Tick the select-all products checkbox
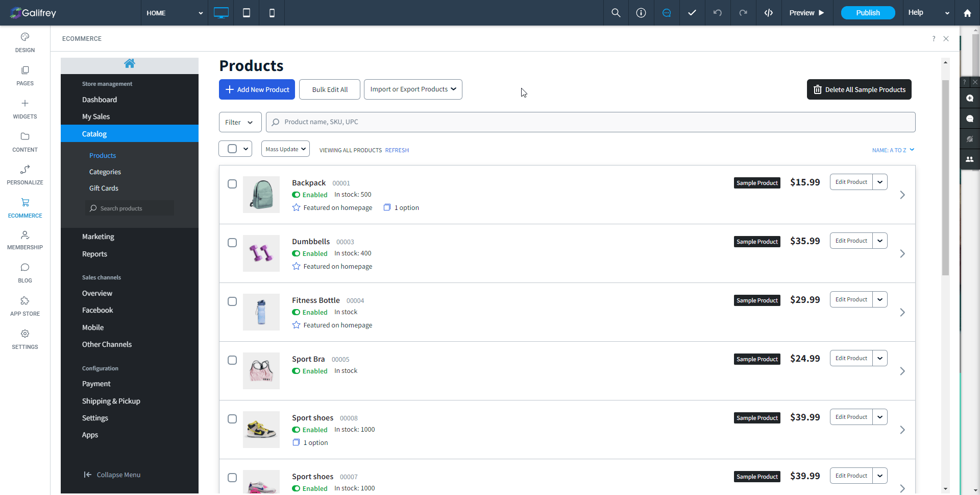Screen dimensions: 980x495 pyautogui.click(x=232, y=149)
